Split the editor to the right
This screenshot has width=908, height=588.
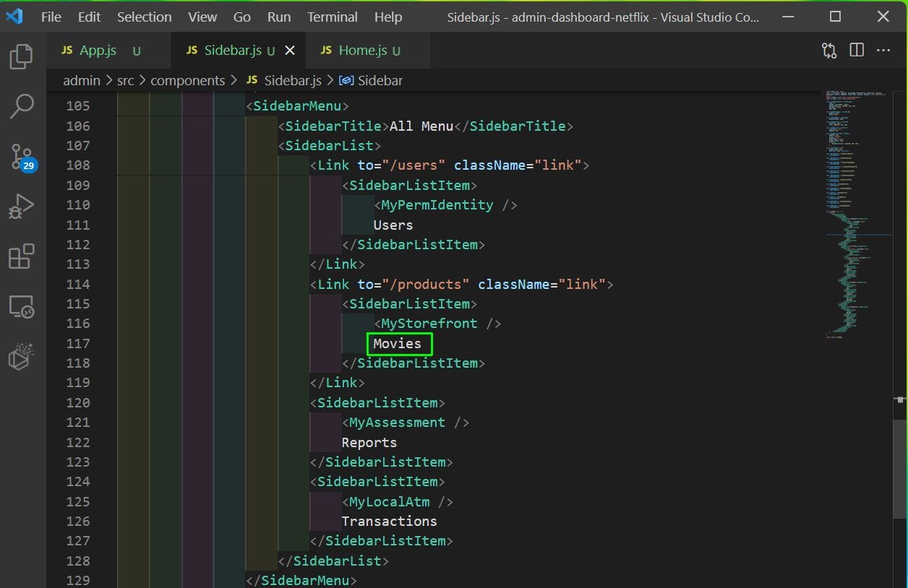(x=857, y=50)
